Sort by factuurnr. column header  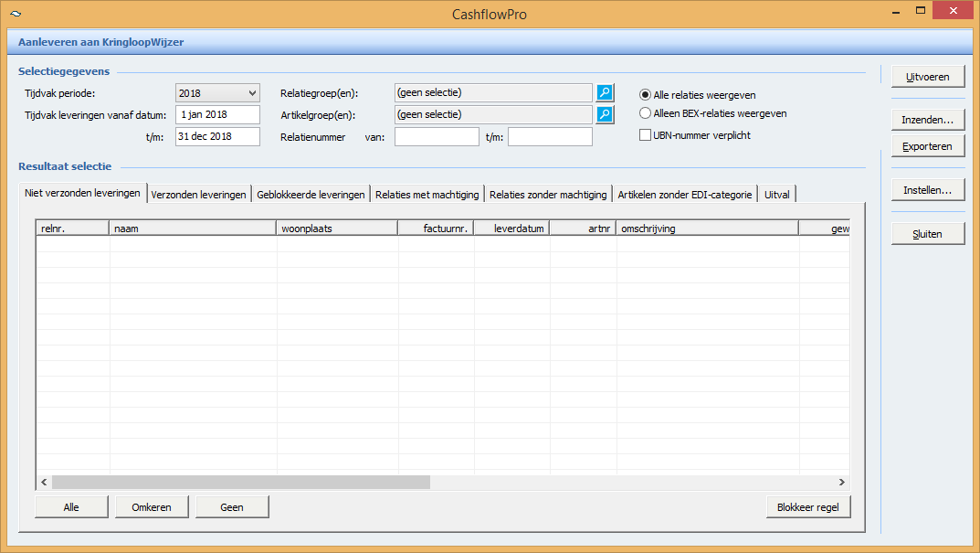click(x=436, y=229)
